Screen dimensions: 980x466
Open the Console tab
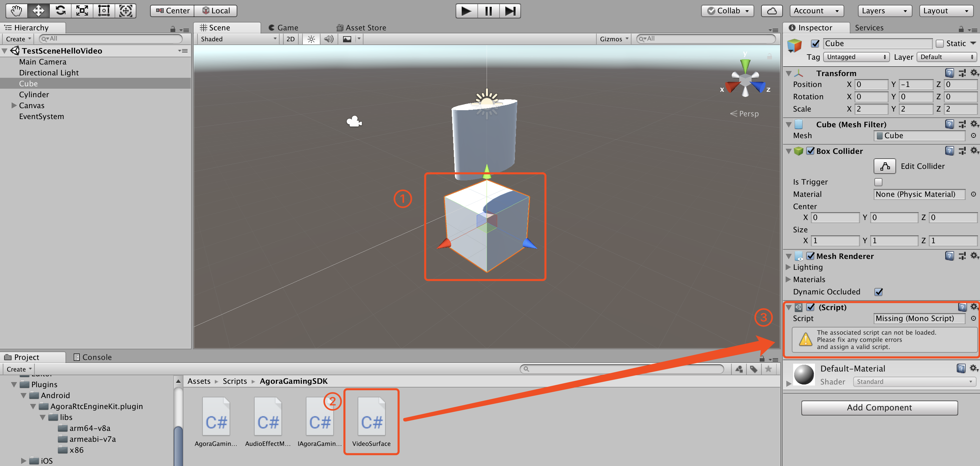tap(92, 357)
